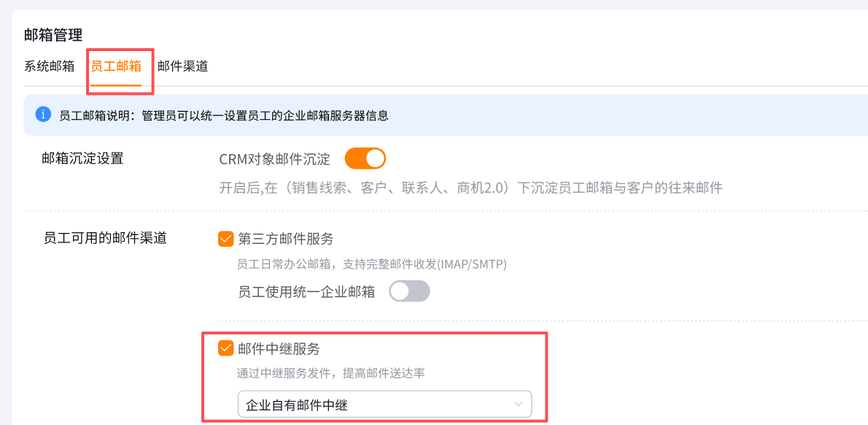
Task: Click the chevron arrow of relay dropdown
Action: [x=519, y=404]
